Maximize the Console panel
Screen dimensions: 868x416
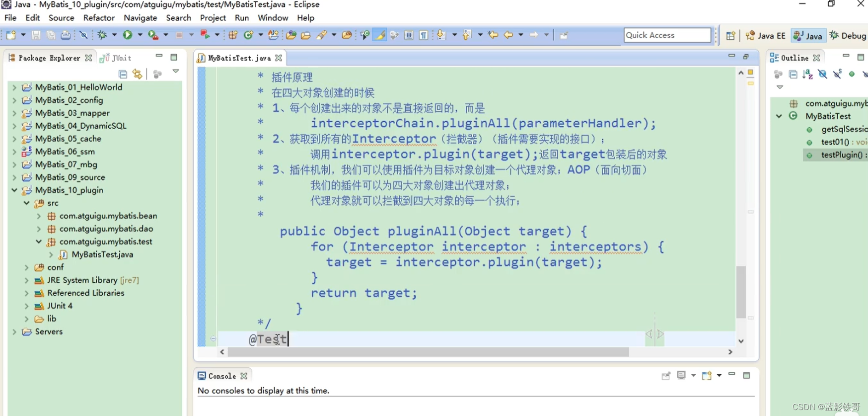pyautogui.click(x=746, y=375)
